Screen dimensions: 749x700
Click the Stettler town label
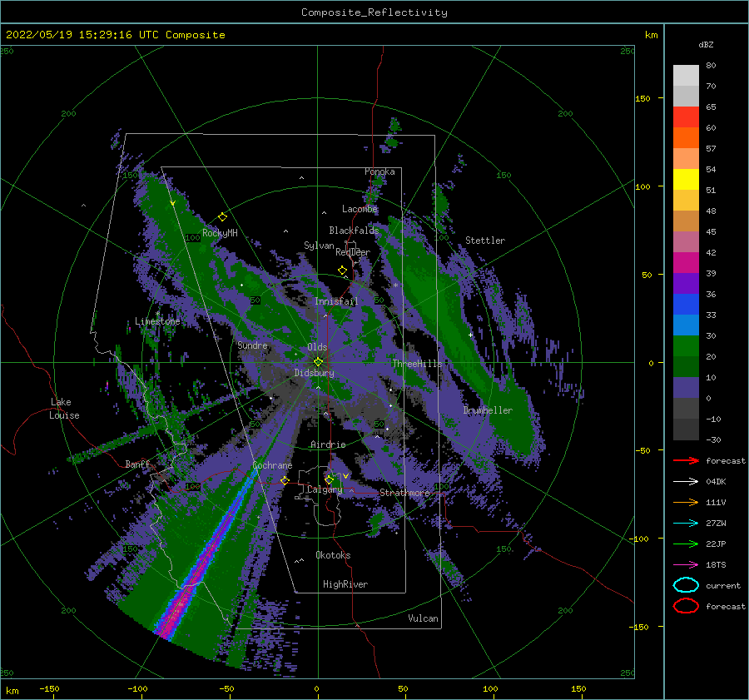[485, 241]
